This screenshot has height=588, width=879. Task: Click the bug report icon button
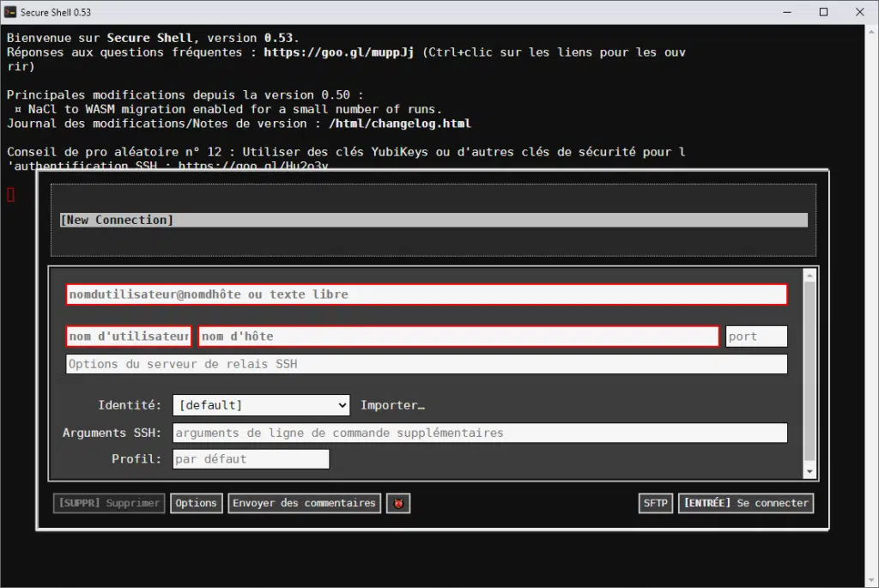398,503
